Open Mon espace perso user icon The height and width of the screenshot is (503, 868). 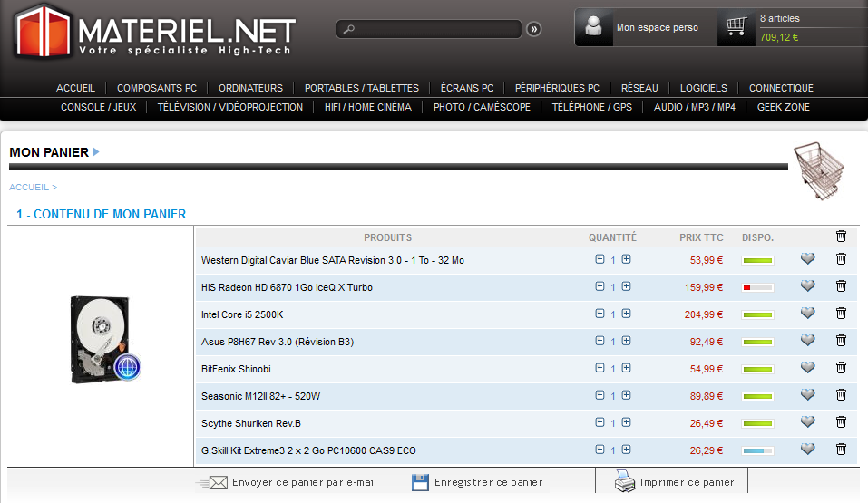[595, 27]
